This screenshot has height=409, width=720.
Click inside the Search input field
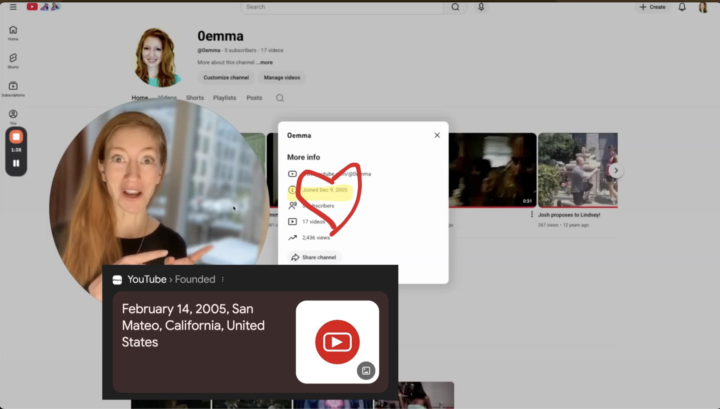(340, 7)
